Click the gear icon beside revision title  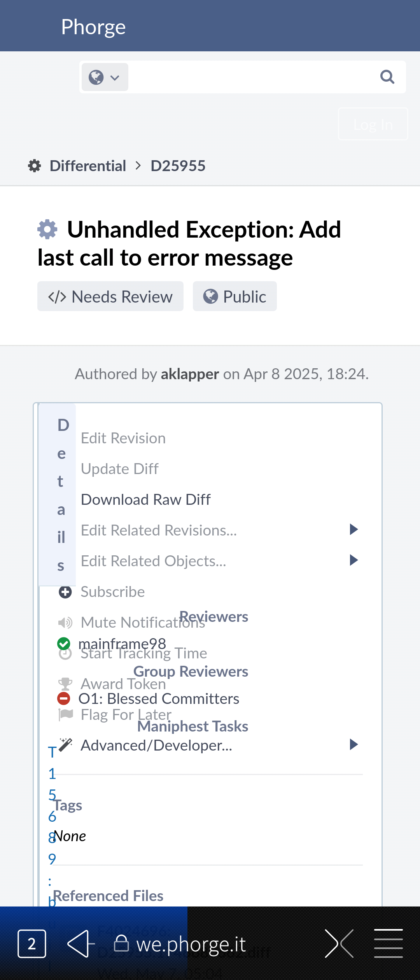[x=47, y=229]
